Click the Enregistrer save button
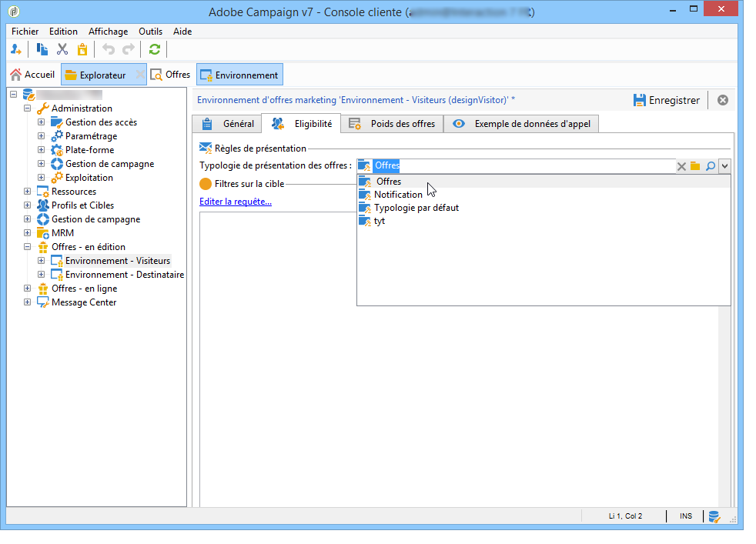 pyautogui.click(x=667, y=100)
